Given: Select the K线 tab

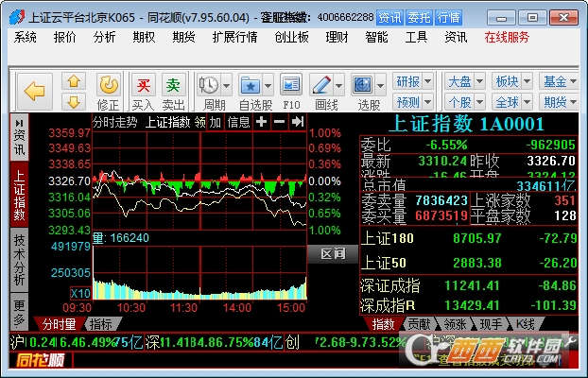Looking at the screenshot, I should pyautogui.click(x=526, y=324).
